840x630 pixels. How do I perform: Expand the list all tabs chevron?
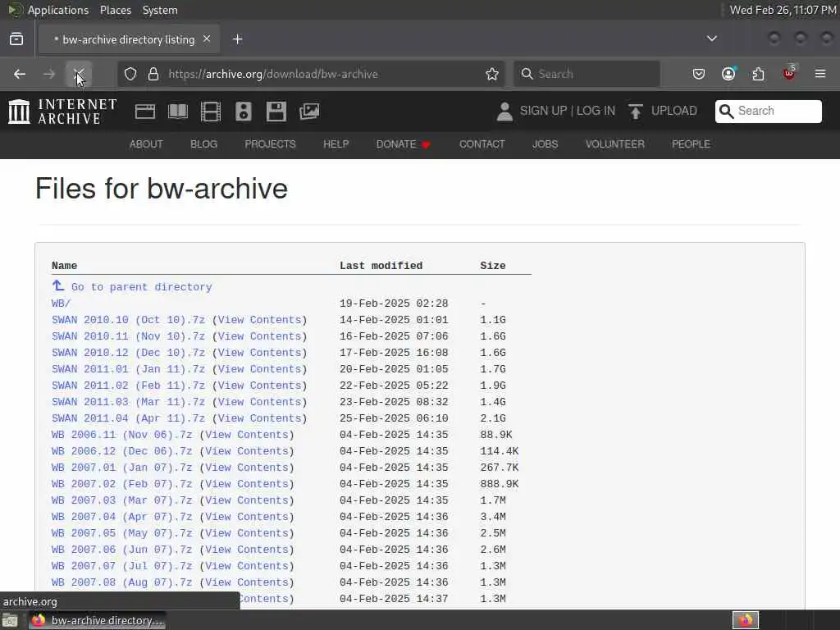click(x=712, y=39)
